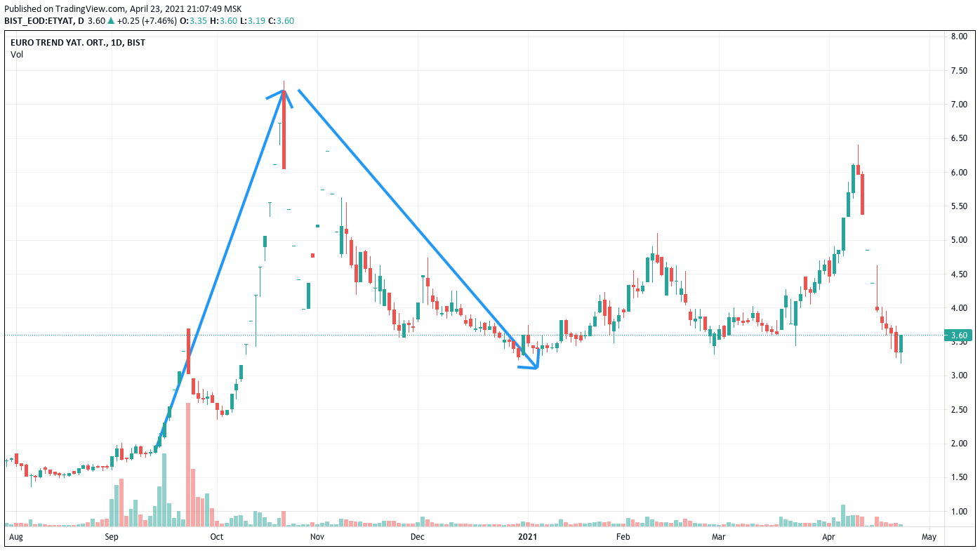Click the 2.00 price axis label

pos(959,444)
